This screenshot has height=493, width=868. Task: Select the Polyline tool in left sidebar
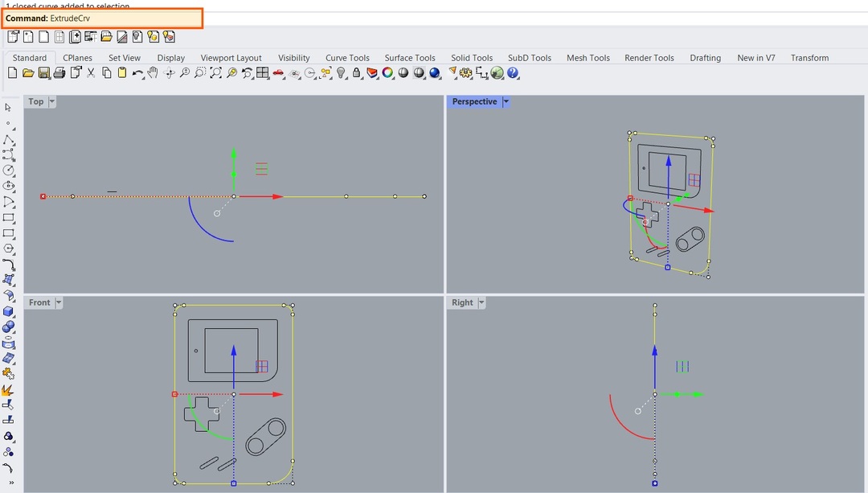point(8,139)
